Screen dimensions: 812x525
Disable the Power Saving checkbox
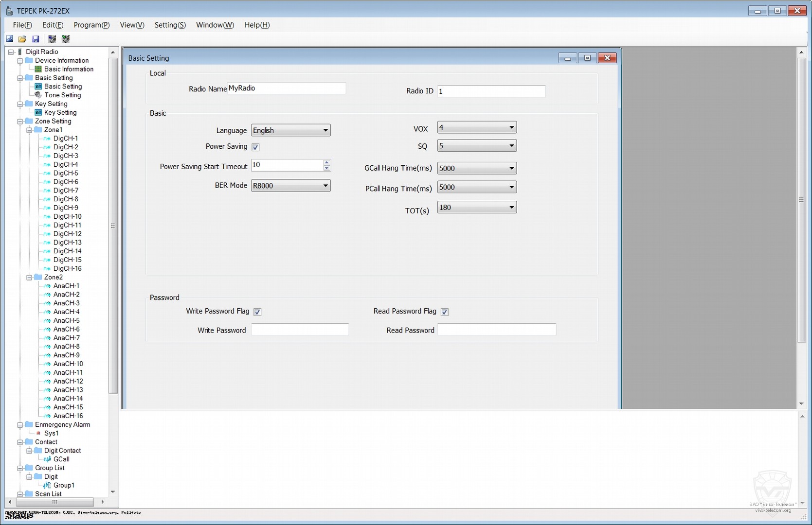pos(255,147)
